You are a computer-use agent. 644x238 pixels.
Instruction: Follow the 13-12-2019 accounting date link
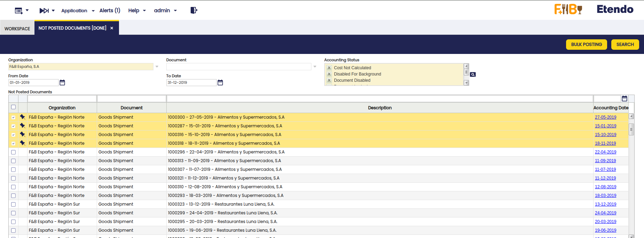click(605, 204)
